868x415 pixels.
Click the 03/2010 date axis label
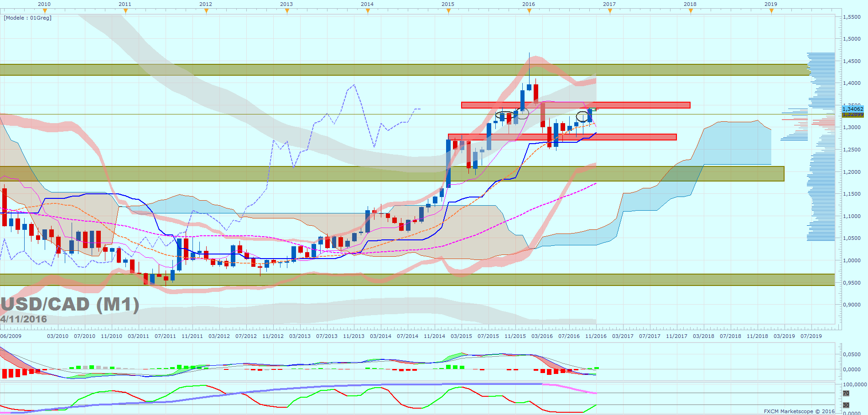[x=58, y=336]
